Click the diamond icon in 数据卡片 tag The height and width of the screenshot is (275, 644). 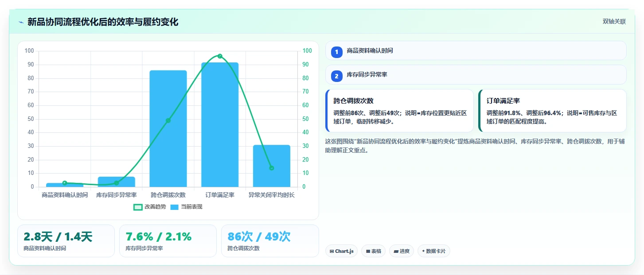pos(423,251)
